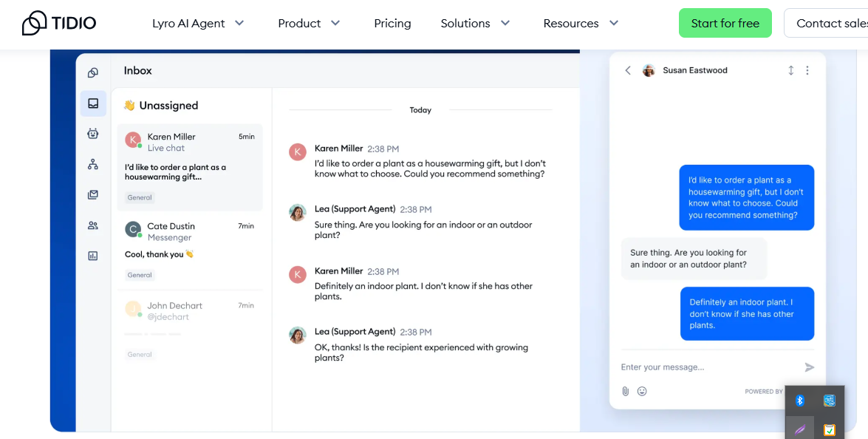The image size is (868, 439).
Task: View contacts via the people sidebar icon
Action: pyautogui.click(x=92, y=226)
